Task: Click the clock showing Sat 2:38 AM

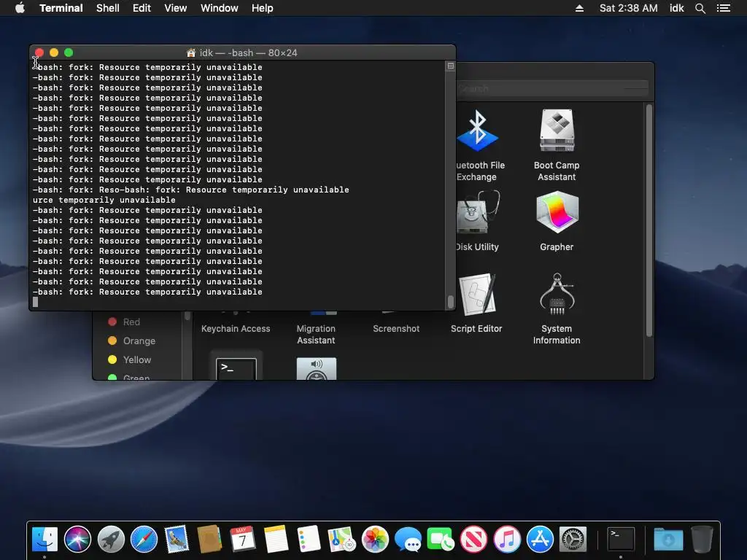Action: [628, 8]
